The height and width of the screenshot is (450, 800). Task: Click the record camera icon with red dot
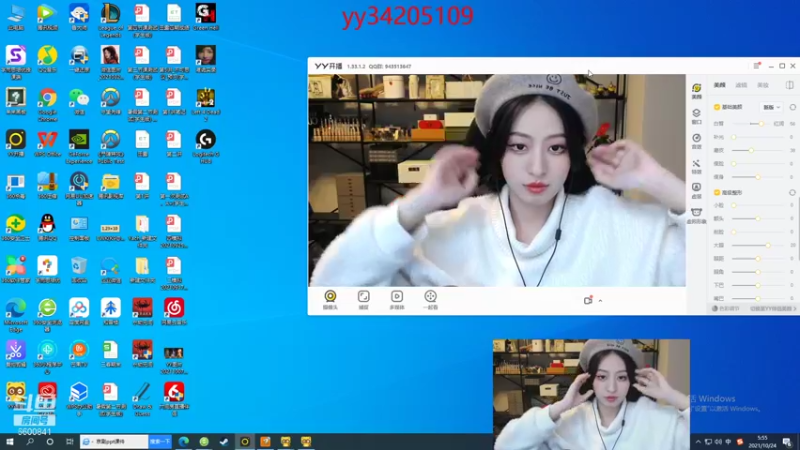click(588, 300)
